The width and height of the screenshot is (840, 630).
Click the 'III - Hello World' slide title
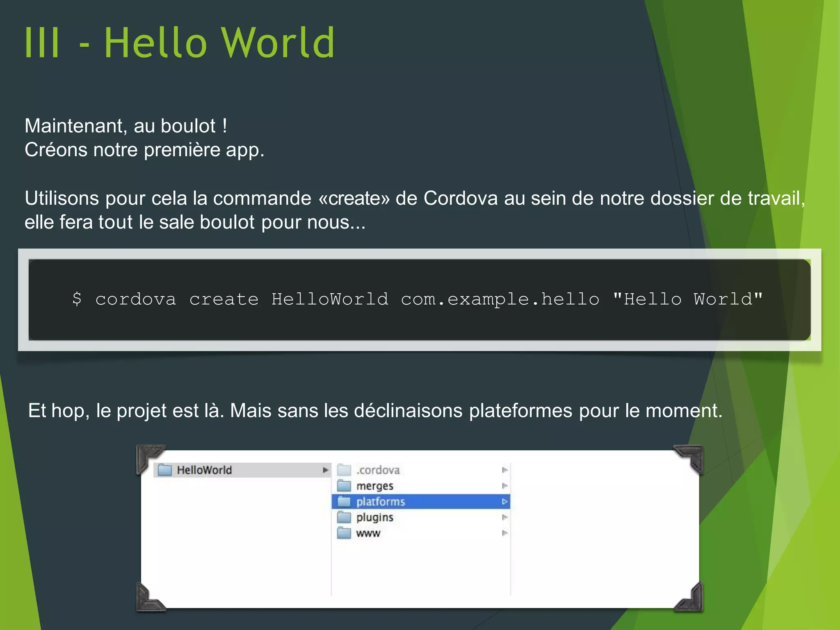pyautogui.click(x=180, y=43)
